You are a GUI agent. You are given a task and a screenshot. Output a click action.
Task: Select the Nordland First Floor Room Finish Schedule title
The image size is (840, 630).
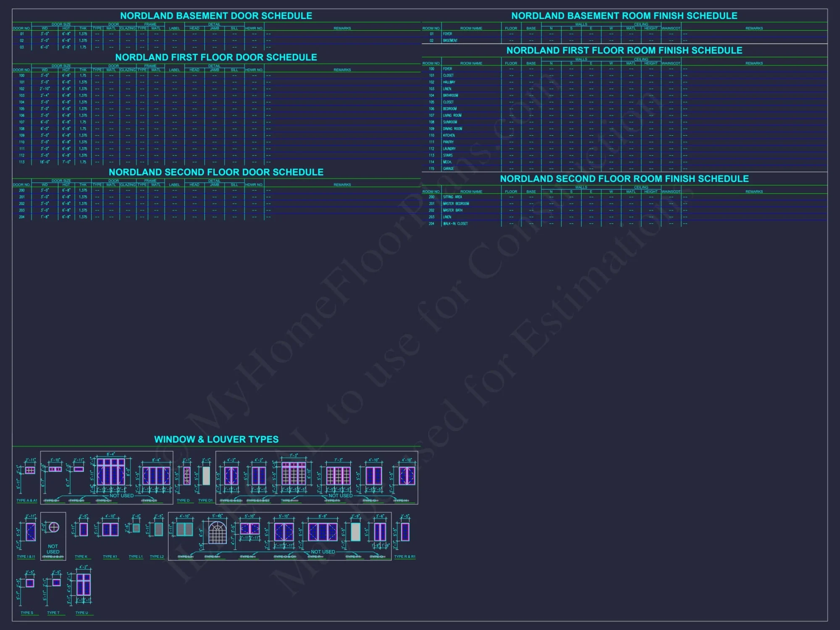[624, 50]
